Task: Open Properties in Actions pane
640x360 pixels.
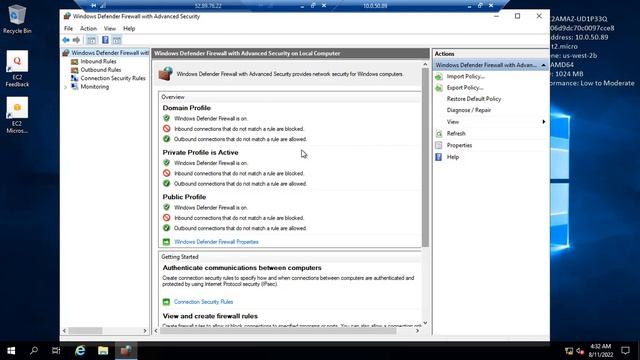Action: 459,145
